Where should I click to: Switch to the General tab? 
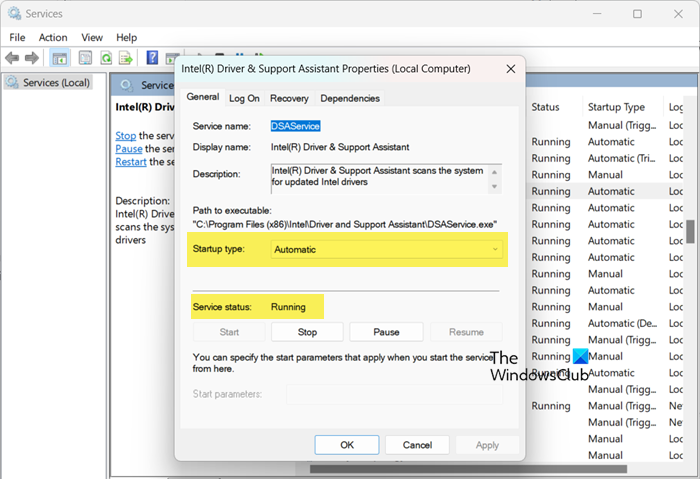[203, 97]
